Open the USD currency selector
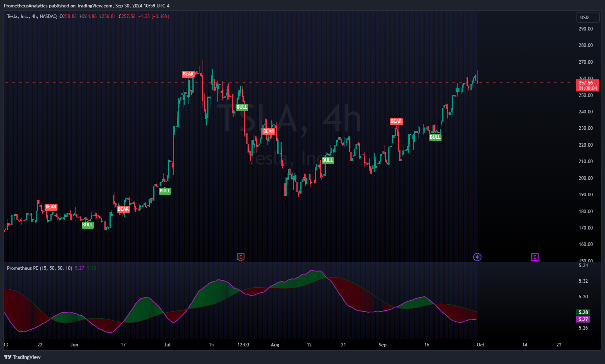Image resolution: width=605 pixels, height=364 pixels. (x=588, y=17)
